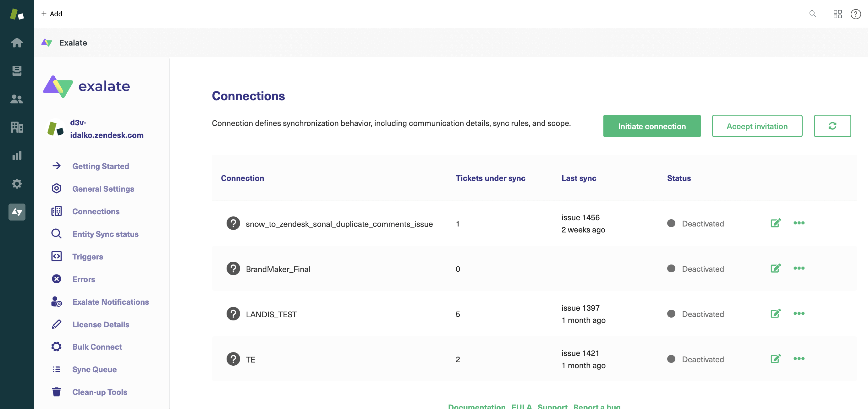Click the search icon top right
Screen dimensions: 868x409
pyautogui.click(x=812, y=14)
